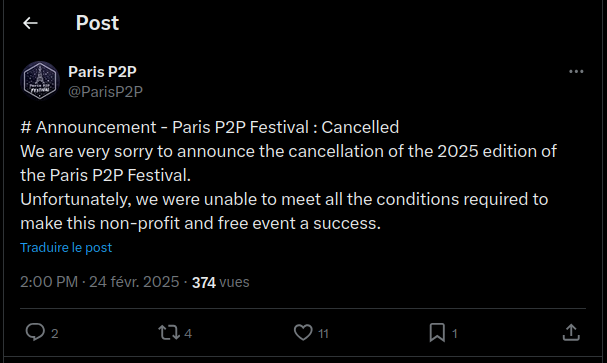
Task: Click Traduire le post
Action: point(66,248)
